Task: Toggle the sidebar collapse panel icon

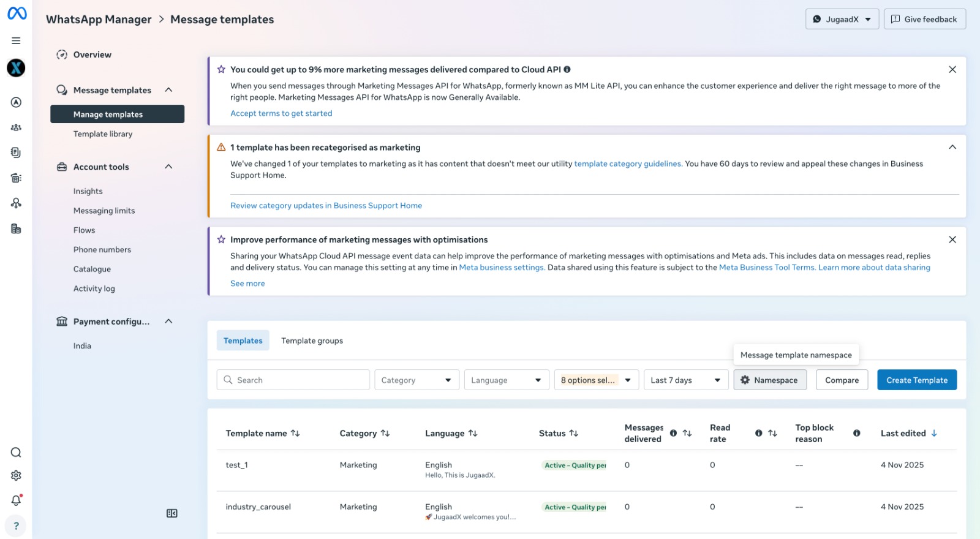Action: point(172,513)
